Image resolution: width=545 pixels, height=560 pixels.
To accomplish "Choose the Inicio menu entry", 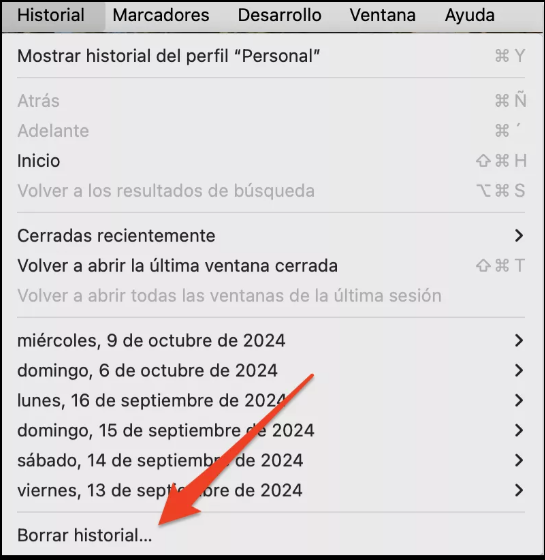I will tap(271, 161).
